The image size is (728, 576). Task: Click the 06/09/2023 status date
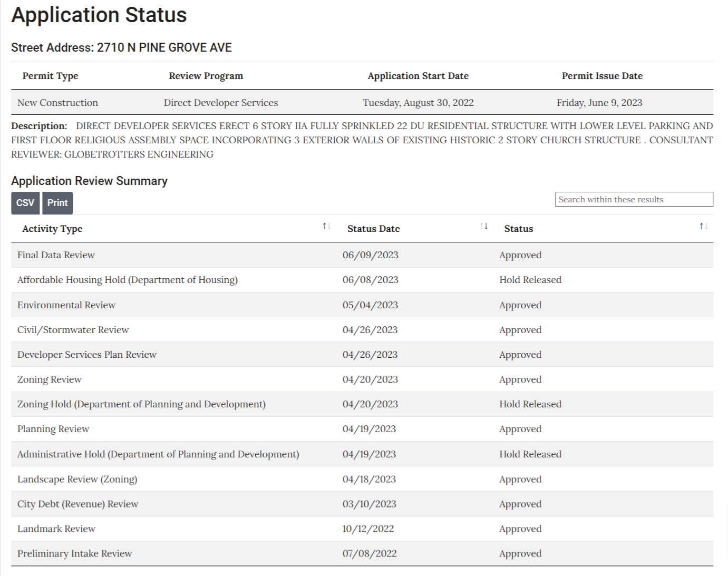pos(371,255)
